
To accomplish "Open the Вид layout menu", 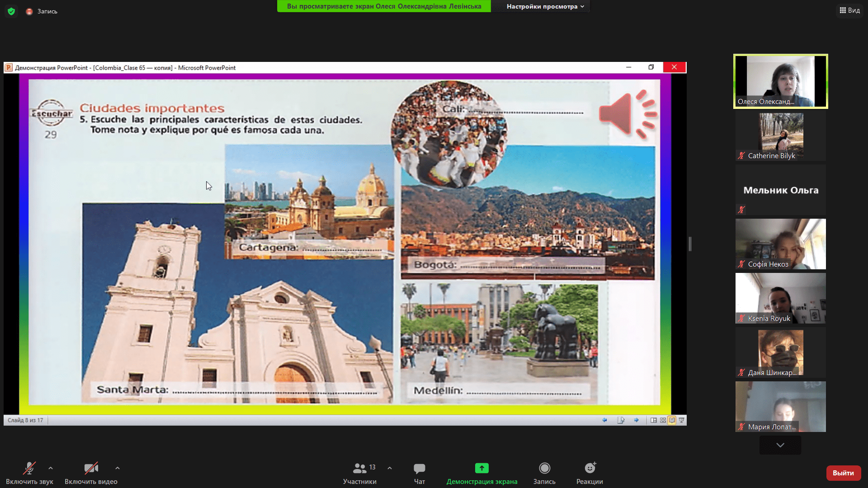I will pyautogui.click(x=849, y=10).
